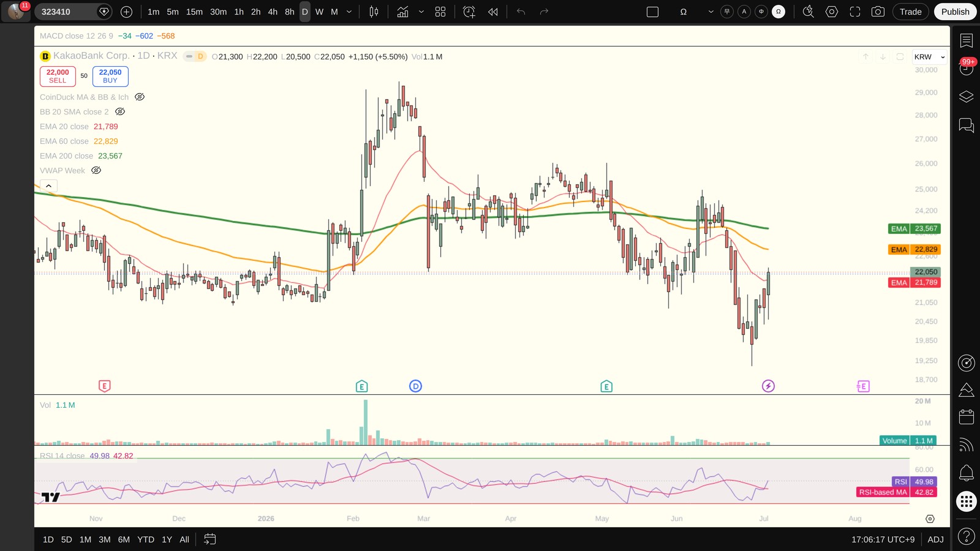Image resolution: width=980 pixels, height=551 pixels.
Task: Toggle visibility of VWAP Week indicator
Action: 96,170
